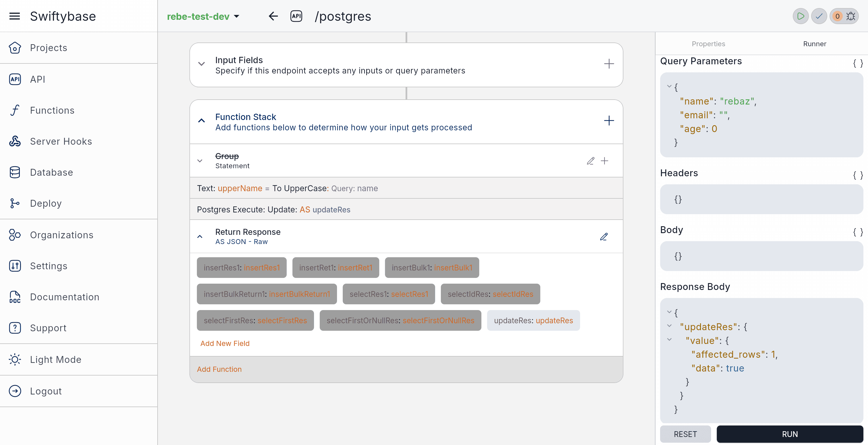
Task: Edit the Group statement with pencil icon
Action: point(591,161)
